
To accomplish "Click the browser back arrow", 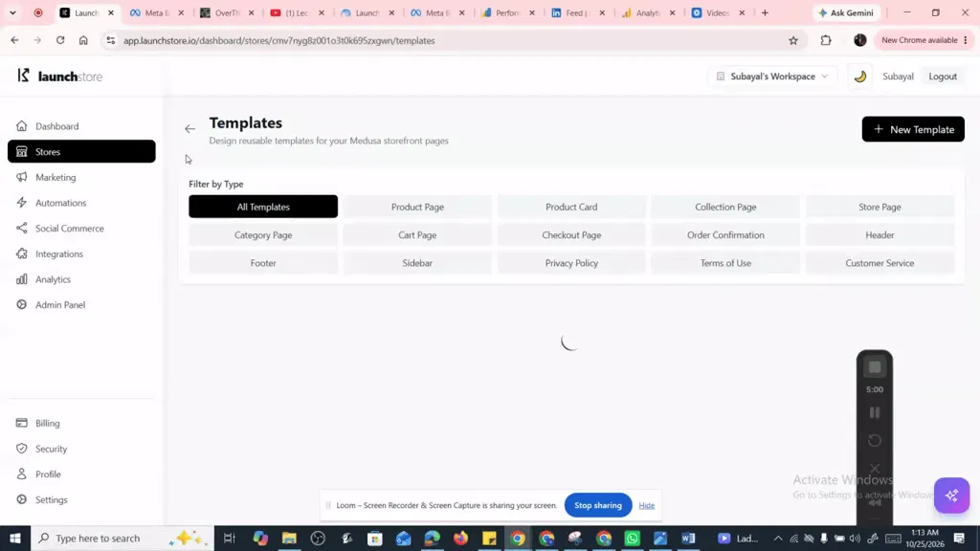I will pyautogui.click(x=14, y=40).
